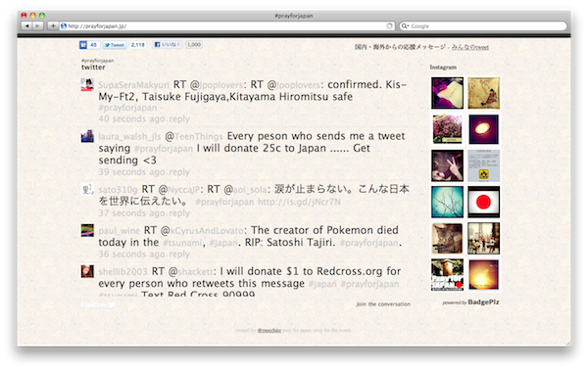Open SupaSeraMakyuri's profile avatar
This screenshot has width=588, height=370.
(x=87, y=84)
